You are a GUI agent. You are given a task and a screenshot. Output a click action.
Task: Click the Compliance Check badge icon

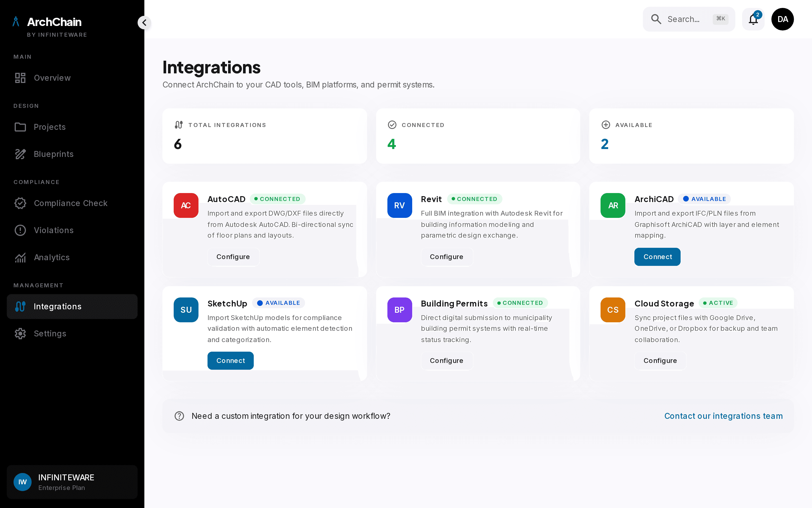[20, 203]
